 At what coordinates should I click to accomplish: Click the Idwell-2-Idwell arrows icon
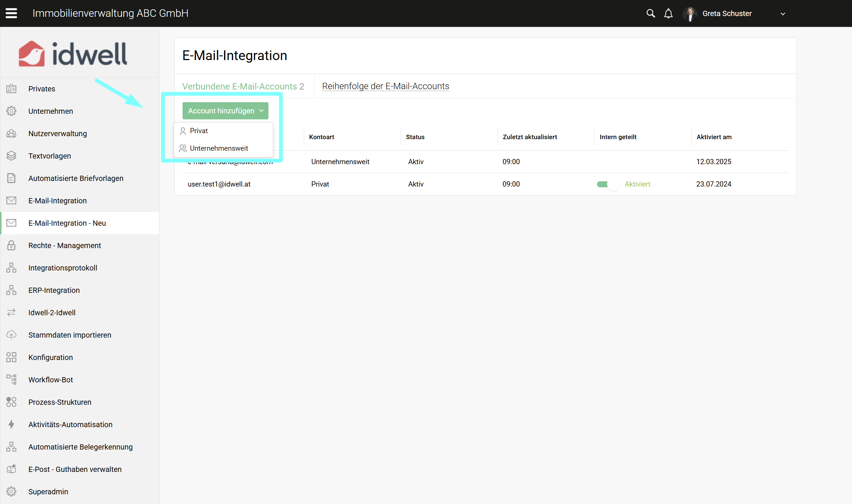click(11, 313)
